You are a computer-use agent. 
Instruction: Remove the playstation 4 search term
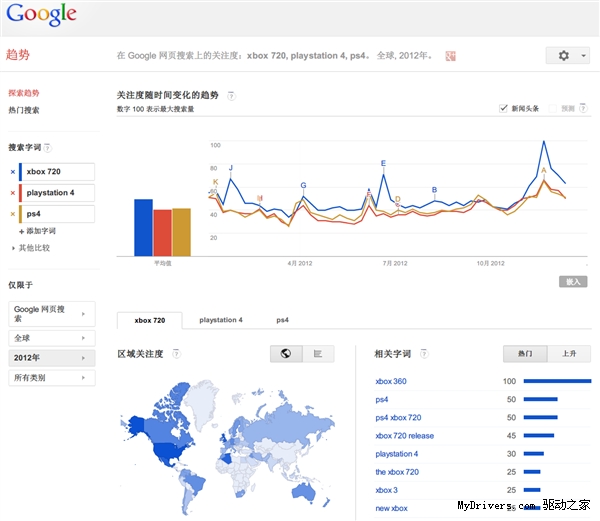[13, 193]
